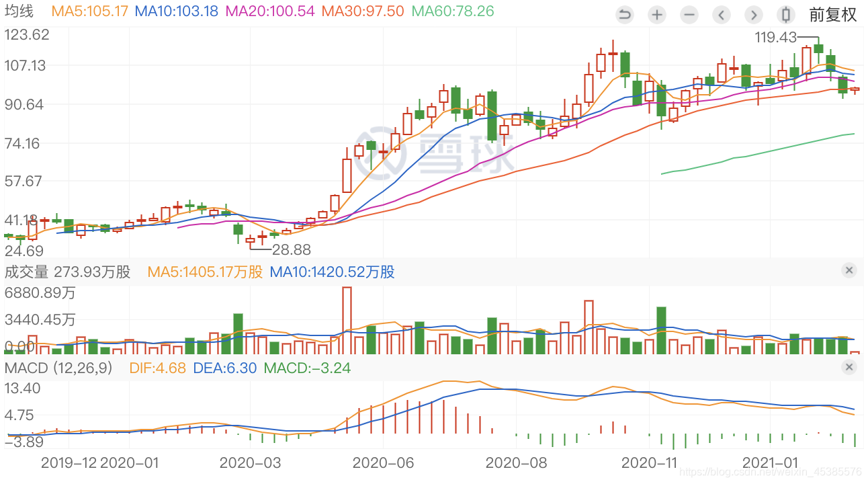Close the 成交量 volume panel
868x484 pixels.
click(849, 270)
